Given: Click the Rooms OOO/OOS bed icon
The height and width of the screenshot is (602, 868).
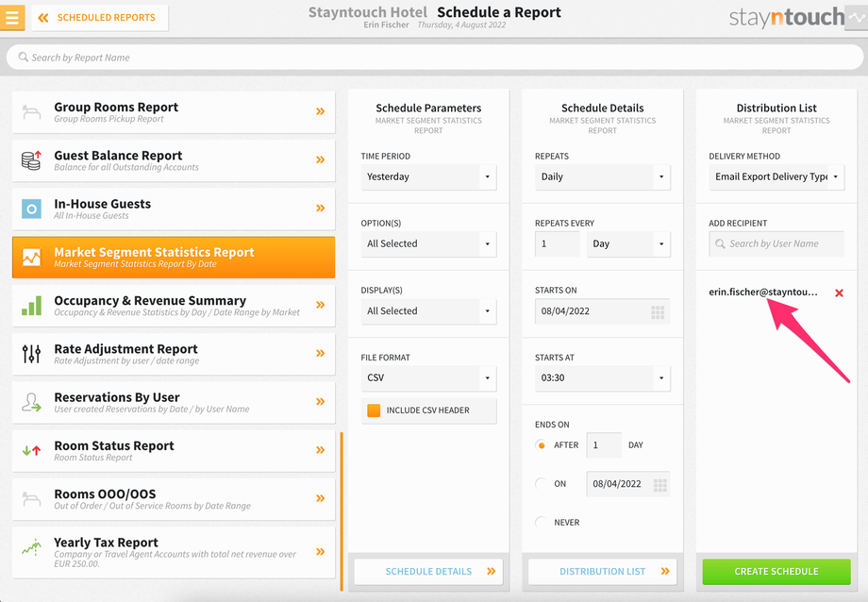Looking at the screenshot, I should 31,498.
